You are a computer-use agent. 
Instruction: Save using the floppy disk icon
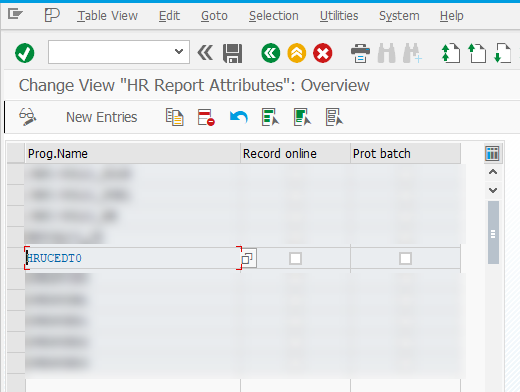click(x=232, y=53)
